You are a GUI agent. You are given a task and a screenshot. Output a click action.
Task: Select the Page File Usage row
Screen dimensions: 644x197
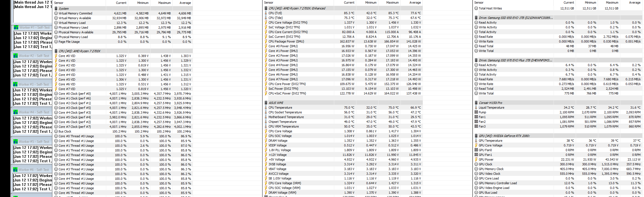[x=123, y=42]
